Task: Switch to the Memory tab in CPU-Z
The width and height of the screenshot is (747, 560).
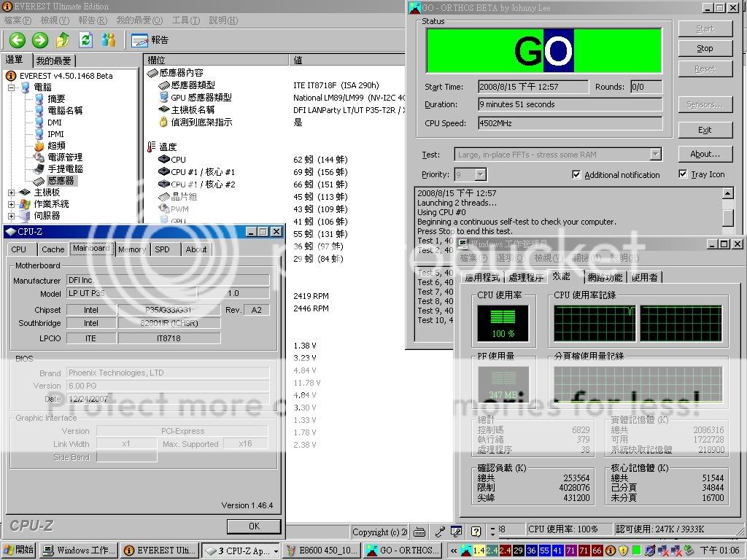Action: pos(131,249)
